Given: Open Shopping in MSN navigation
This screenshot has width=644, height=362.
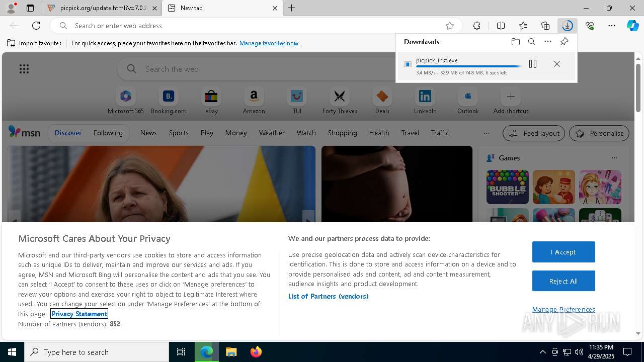Looking at the screenshot, I should (x=342, y=133).
